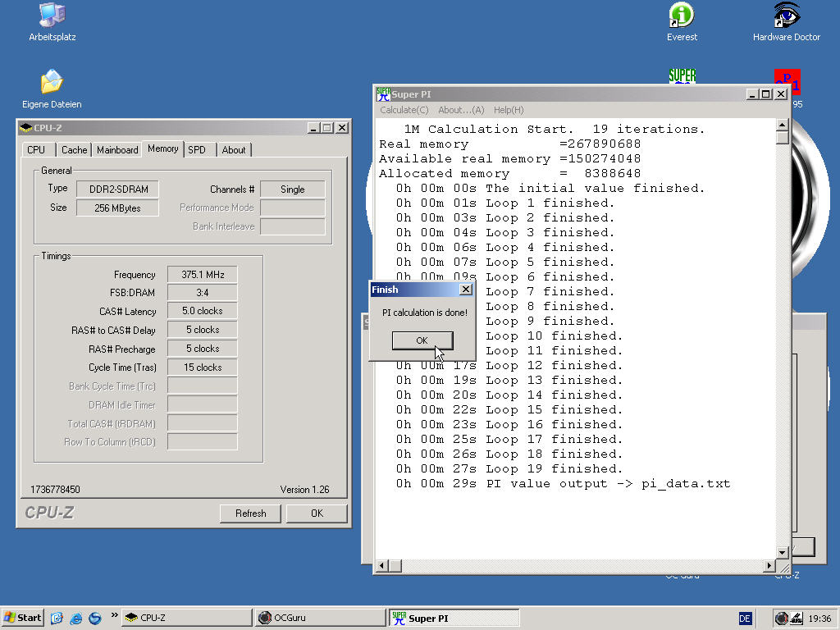
Task: Click the Super PI window title icon
Action: (x=383, y=94)
